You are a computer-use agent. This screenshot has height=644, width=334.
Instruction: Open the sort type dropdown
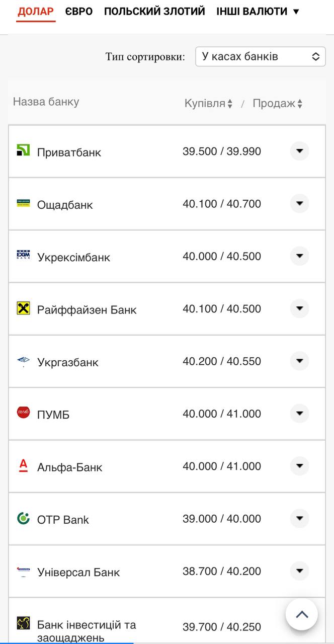coord(260,56)
